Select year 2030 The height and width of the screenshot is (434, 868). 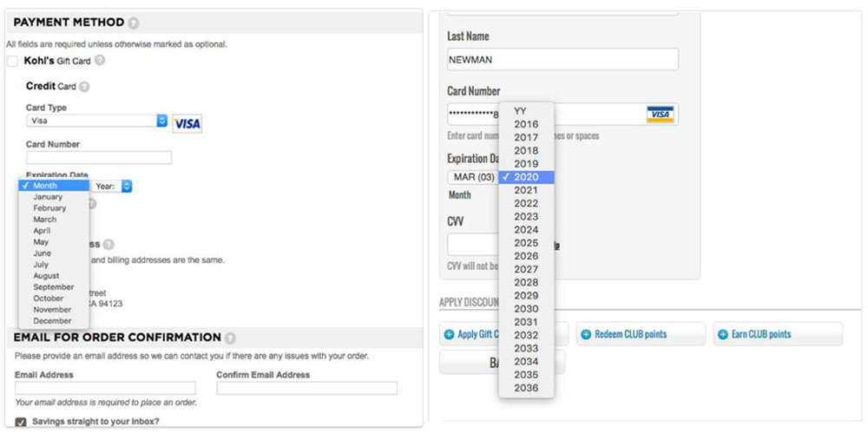526,309
